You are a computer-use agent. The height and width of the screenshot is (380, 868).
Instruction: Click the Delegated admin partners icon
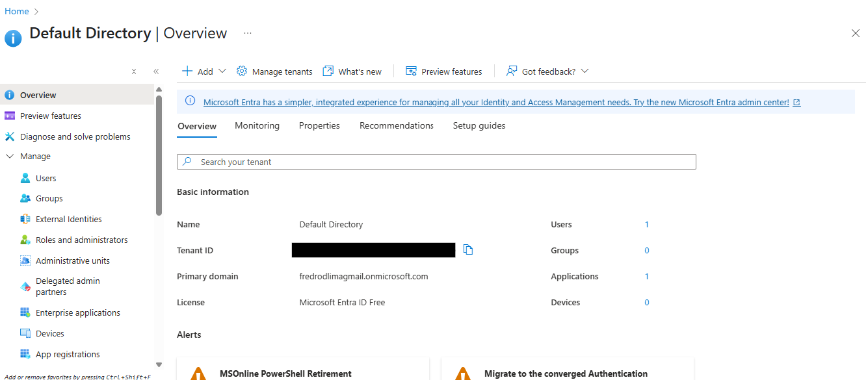[25, 286]
